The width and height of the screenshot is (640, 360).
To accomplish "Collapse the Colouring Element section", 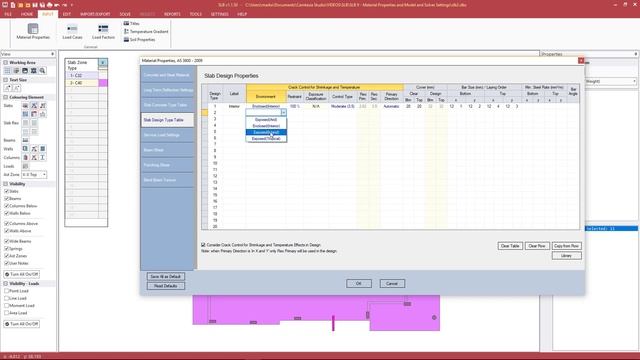I will (6, 97).
